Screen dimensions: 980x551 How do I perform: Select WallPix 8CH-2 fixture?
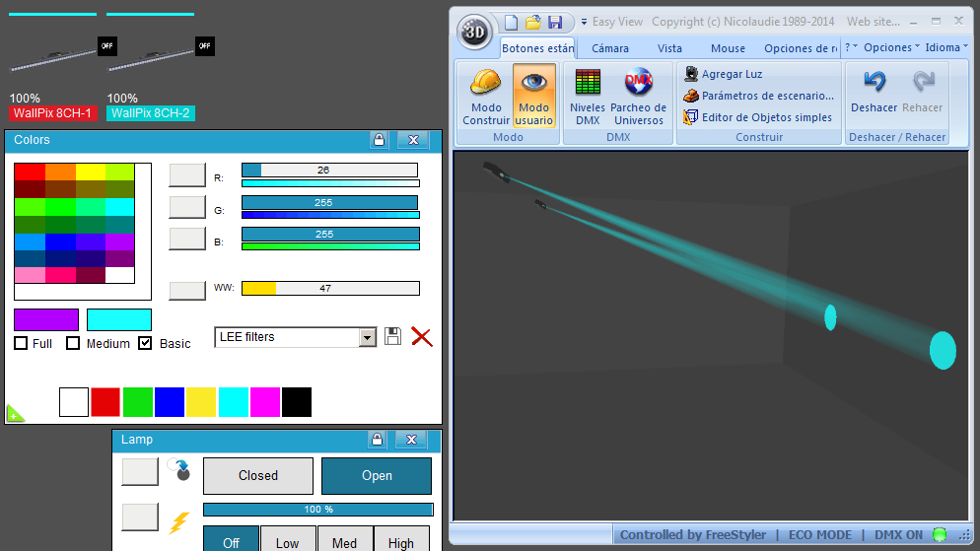click(x=151, y=113)
